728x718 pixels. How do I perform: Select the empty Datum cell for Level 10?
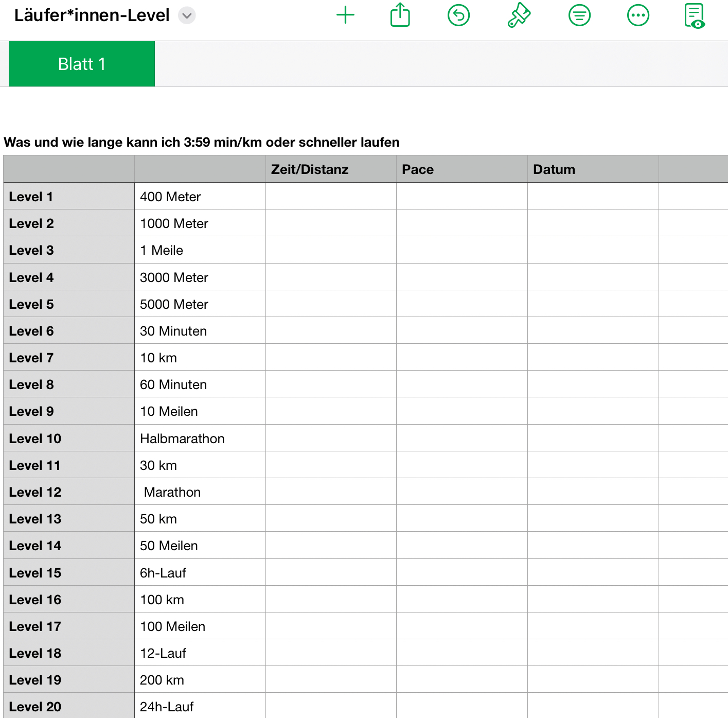click(x=593, y=438)
